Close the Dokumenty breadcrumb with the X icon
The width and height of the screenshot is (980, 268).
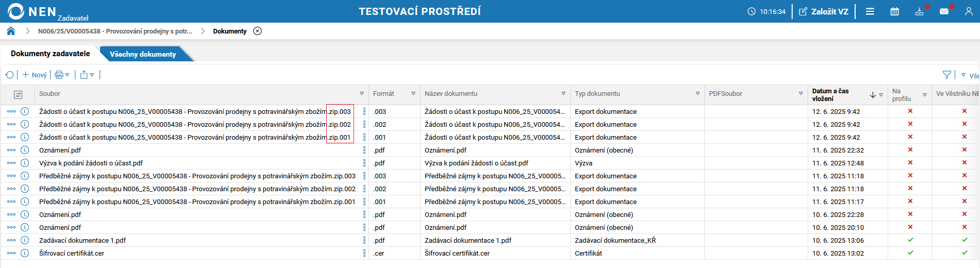coord(258,31)
